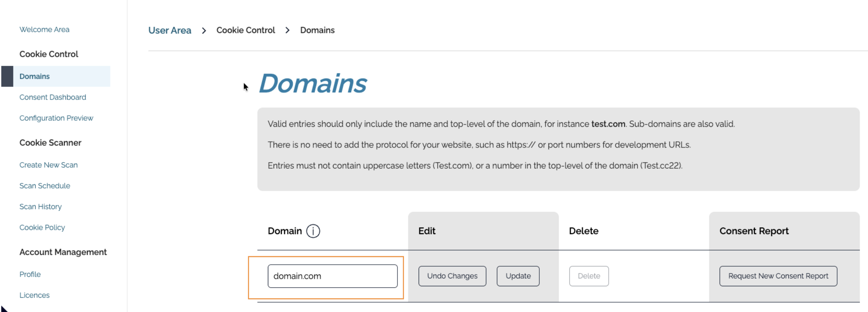Select Domains in the sidebar
The width and height of the screenshot is (868, 312).
point(34,76)
